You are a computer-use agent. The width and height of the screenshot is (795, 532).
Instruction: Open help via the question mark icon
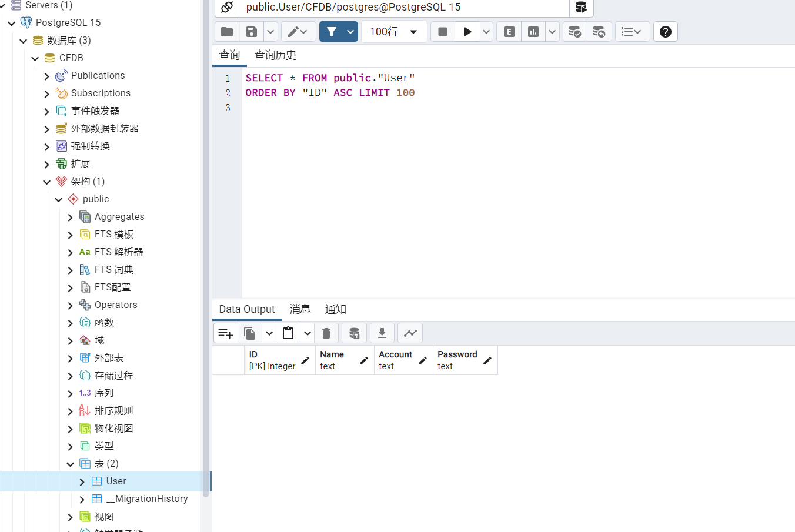coord(666,32)
